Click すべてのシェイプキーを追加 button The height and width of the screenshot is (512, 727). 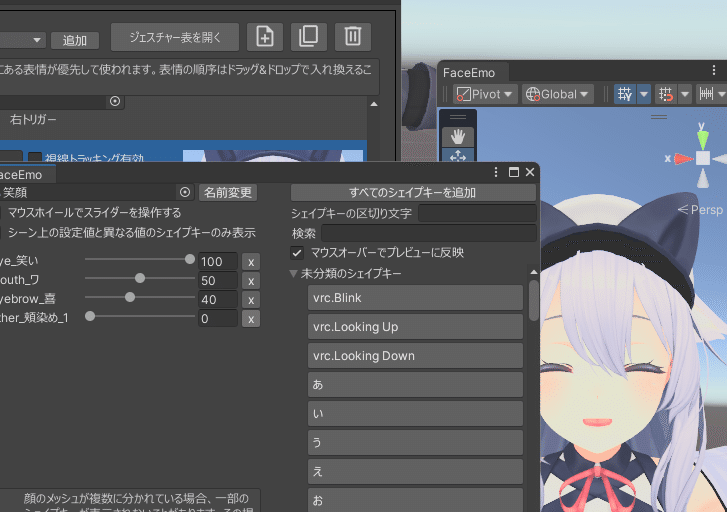pyautogui.click(x=413, y=192)
